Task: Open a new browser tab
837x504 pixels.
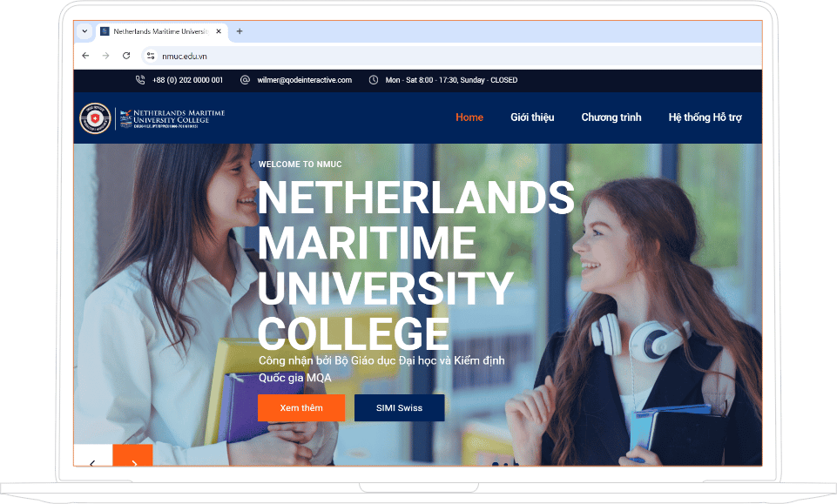Action: tap(240, 31)
